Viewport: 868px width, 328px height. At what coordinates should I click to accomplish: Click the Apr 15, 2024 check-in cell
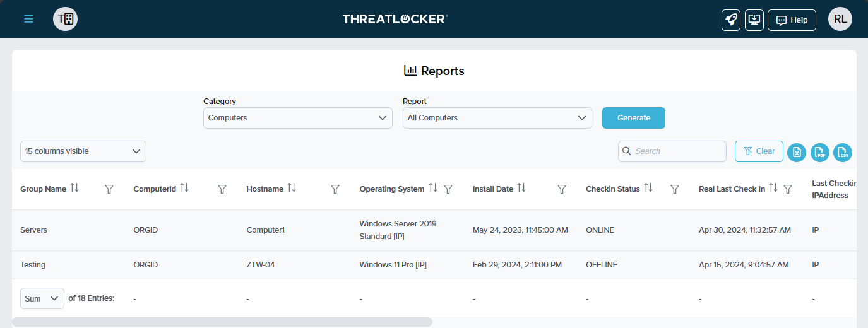[x=744, y=265]
